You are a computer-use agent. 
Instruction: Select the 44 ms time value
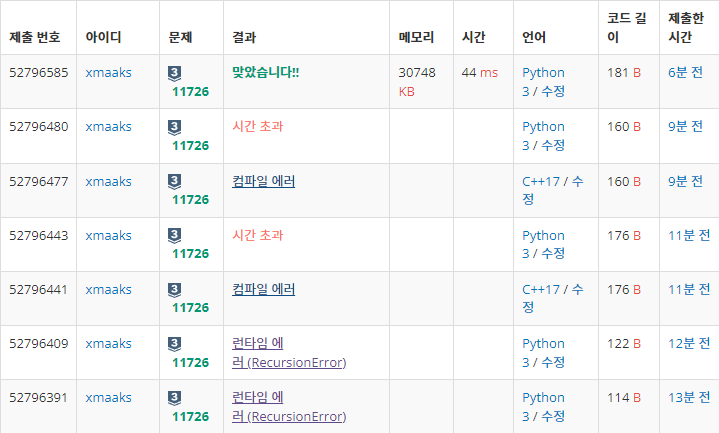480,72
